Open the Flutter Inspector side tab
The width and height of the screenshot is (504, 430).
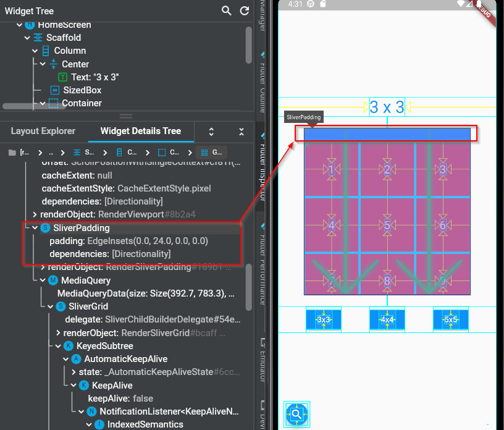pyautogui.click(x=262, y=167)
